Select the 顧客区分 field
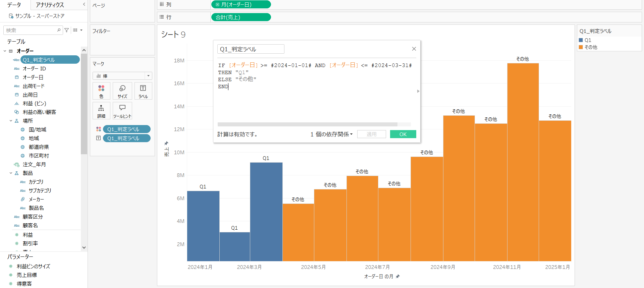 pos(33,217)
